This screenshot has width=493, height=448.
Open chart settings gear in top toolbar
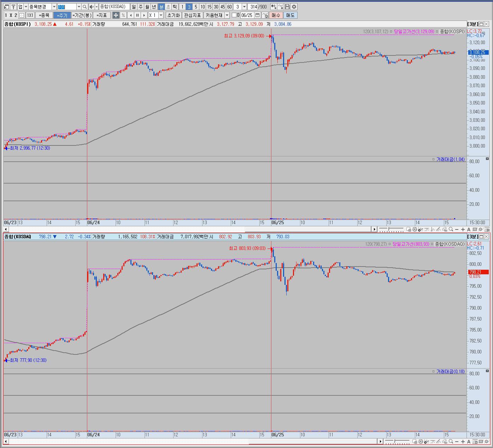(x=294, y=7)
